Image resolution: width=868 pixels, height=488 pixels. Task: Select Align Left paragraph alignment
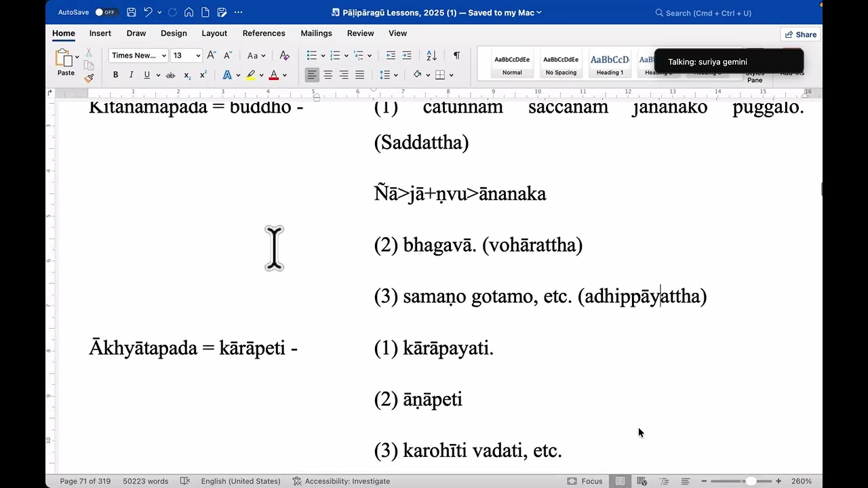click(312, 75)
